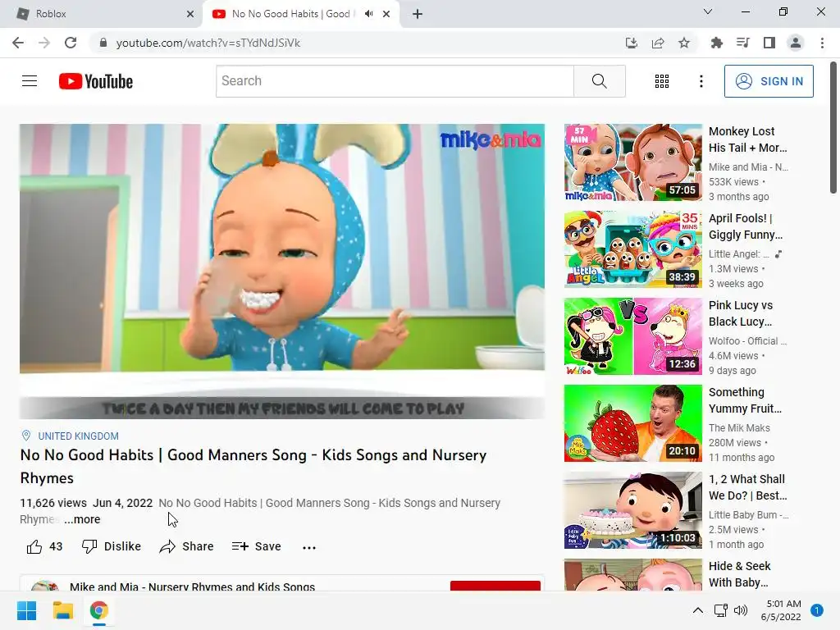Image resolution: width=840 pixels, height=630 pixels.
Task: Save the video to a playlist
Action: [257, 546]
